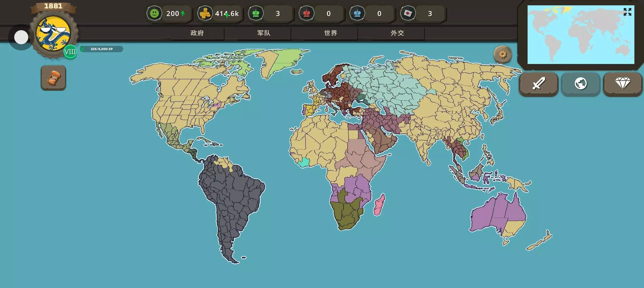Open the 军队 army tab
The height and width of the screenshot is (288, 644).
pos(264,33)
